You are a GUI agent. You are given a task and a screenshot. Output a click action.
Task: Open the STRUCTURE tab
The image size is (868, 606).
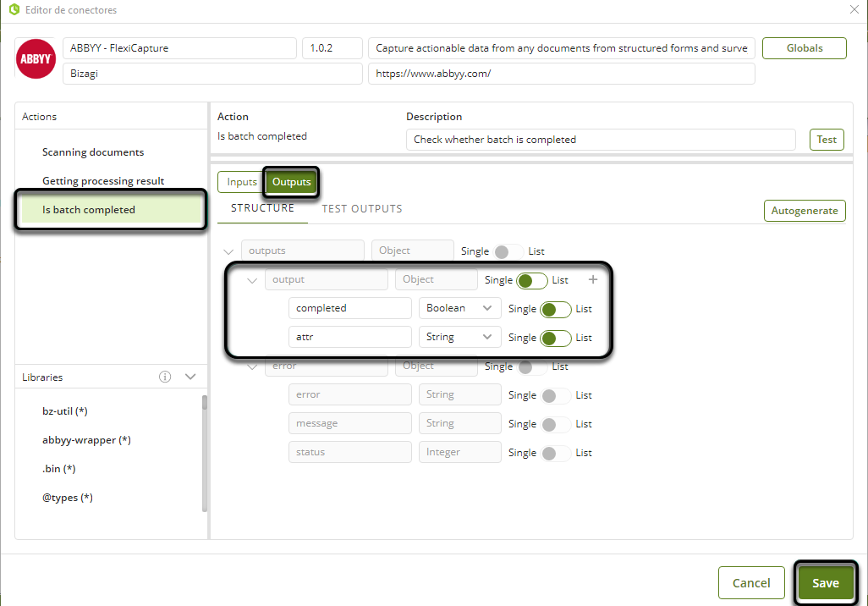tap(262, 208)
